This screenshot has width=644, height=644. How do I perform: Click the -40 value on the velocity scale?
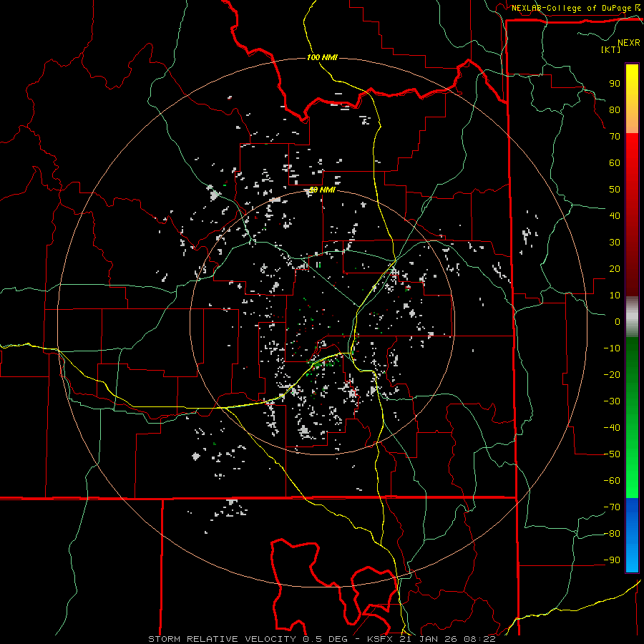612,428
